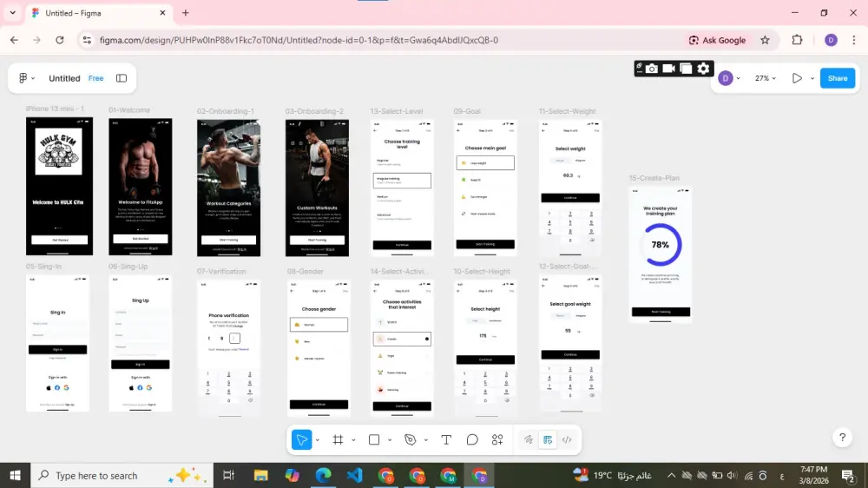This screenshot has width=868, height=488.
Task: Switch to Dev Mode code icon
Action: click(567, 440)
